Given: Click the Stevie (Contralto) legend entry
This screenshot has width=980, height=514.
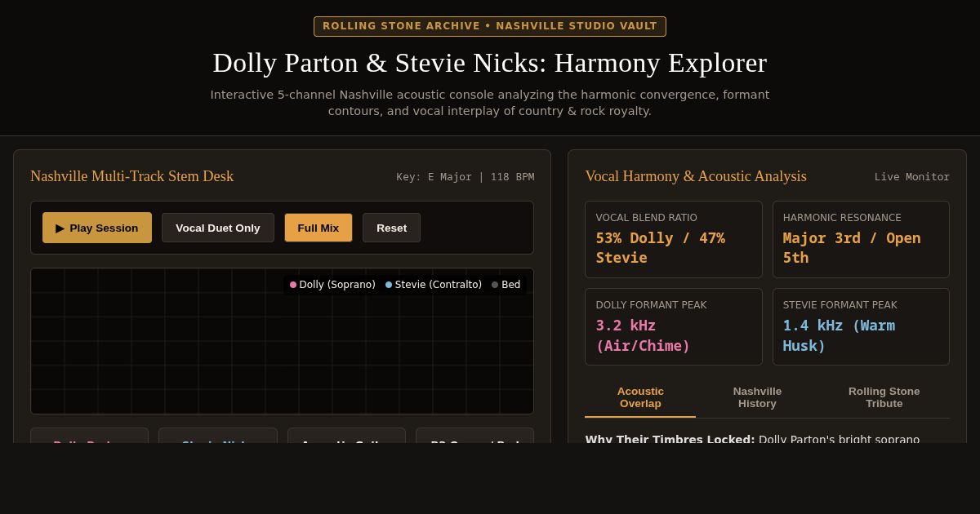Looking at the screenshot, I should 434,285.
